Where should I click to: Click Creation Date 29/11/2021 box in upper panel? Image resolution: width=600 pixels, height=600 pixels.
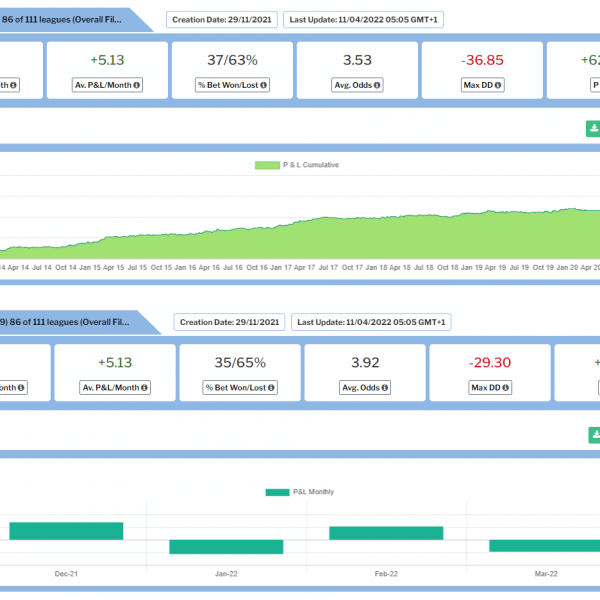click(220, 19)
